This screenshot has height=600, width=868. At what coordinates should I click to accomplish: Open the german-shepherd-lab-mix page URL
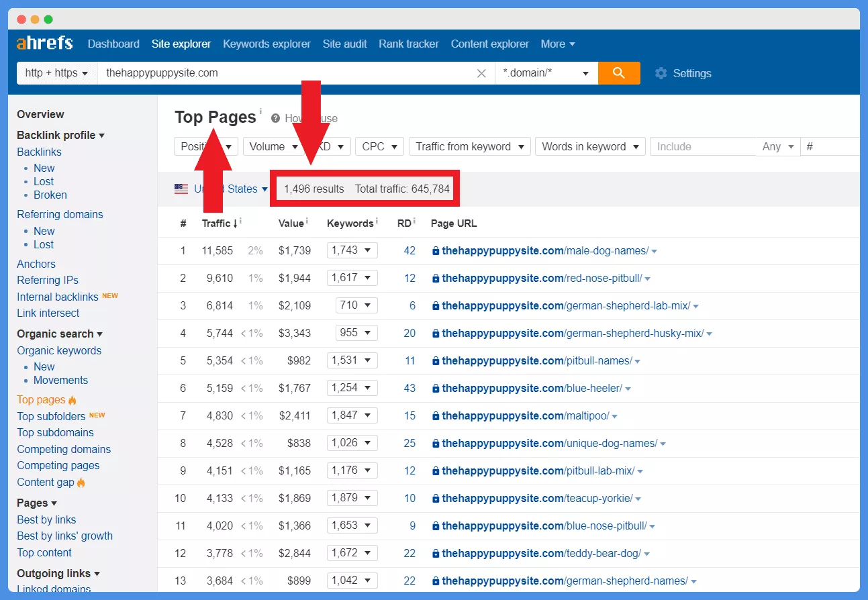click(566, 305)
